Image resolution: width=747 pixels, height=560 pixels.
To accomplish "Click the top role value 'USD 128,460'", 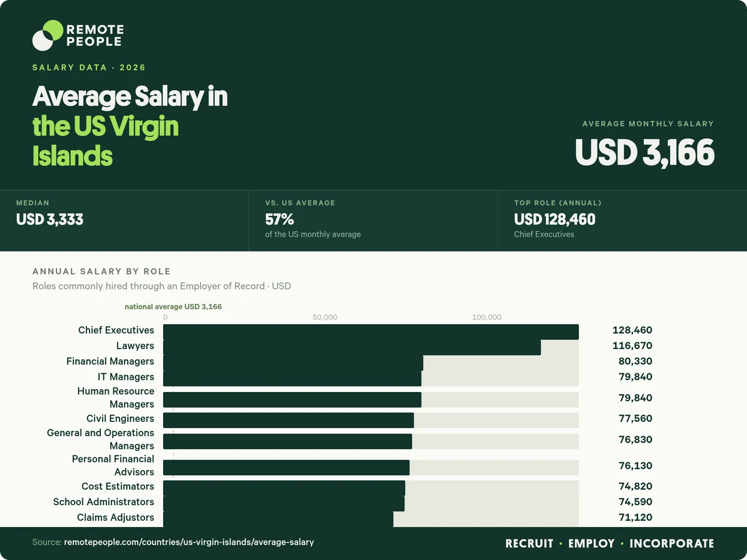I will 555,220.
